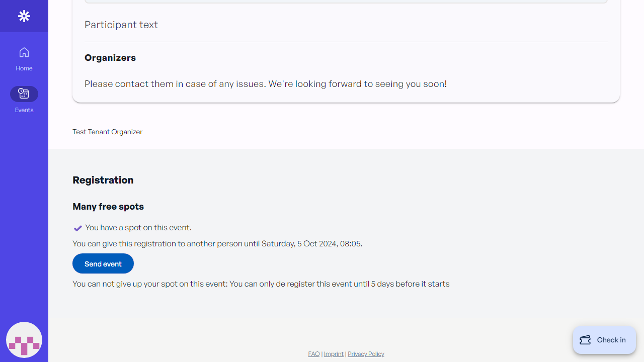Select the Home sidebar label
644x362 pixels.
pos(24,68)
